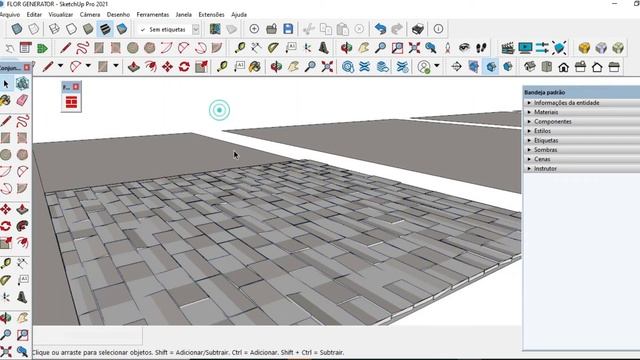Enable Shaded face style
This screenshot has width=640, height=360.
point(88,29)
